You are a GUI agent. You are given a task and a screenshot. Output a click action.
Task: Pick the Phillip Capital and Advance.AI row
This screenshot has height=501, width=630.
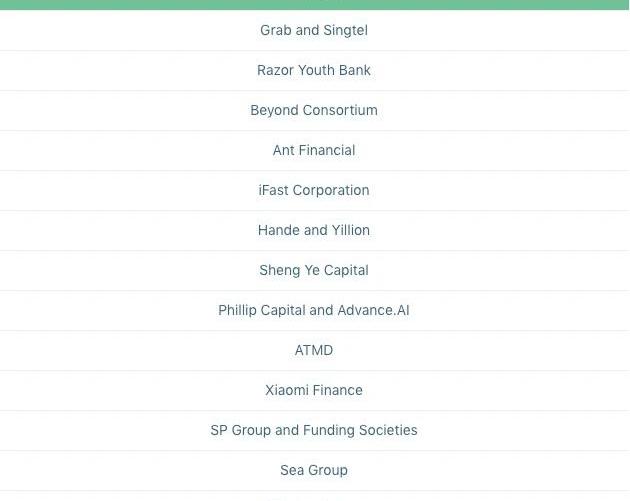click(x=315, y=310)
